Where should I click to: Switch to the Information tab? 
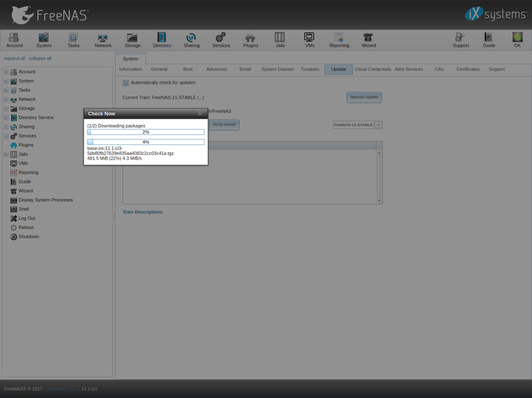pyautogui.click(x=130, y=69)
